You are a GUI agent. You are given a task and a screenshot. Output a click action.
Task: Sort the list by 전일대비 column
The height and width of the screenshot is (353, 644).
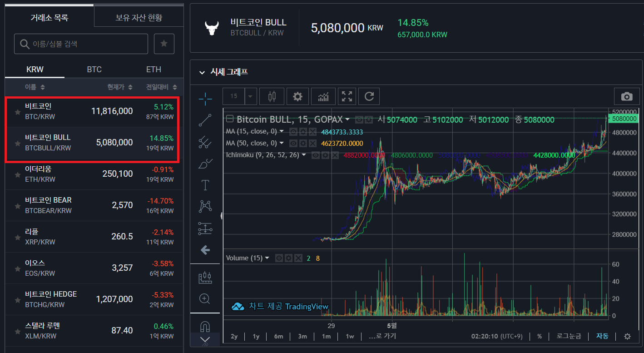162,87
